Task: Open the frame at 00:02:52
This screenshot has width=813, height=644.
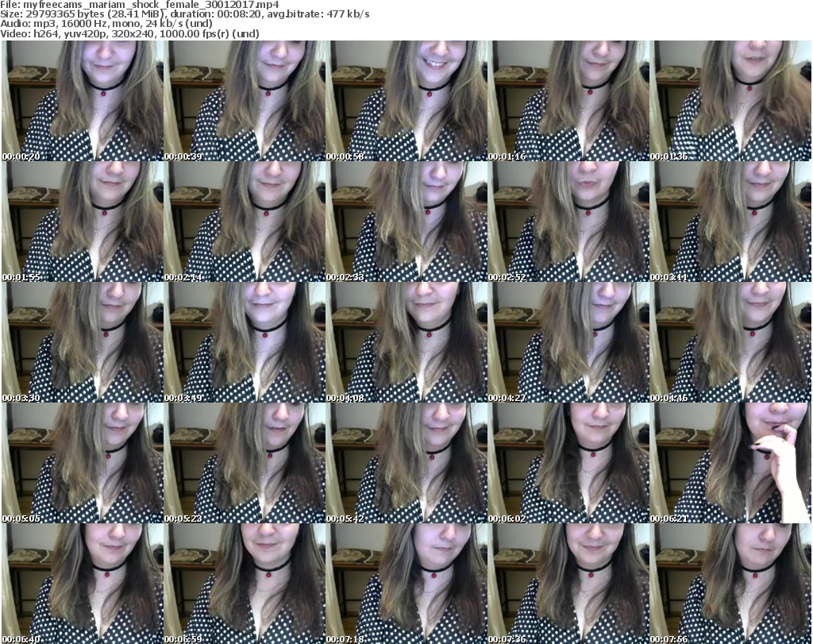Action: tap(568, 222)
